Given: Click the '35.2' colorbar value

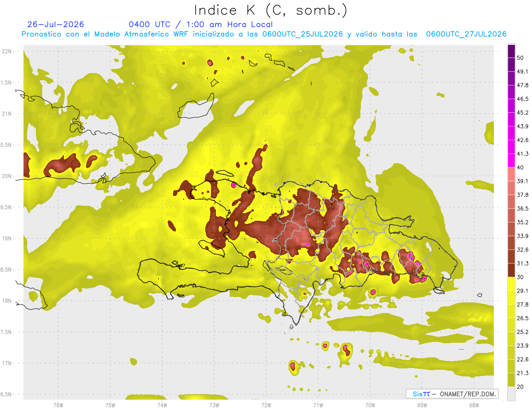Looking at the screenshot, I should point(523,222).
